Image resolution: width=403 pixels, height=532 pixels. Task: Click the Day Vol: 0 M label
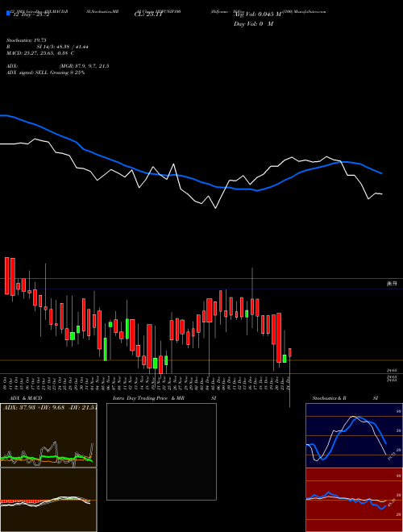coord(253,24)
